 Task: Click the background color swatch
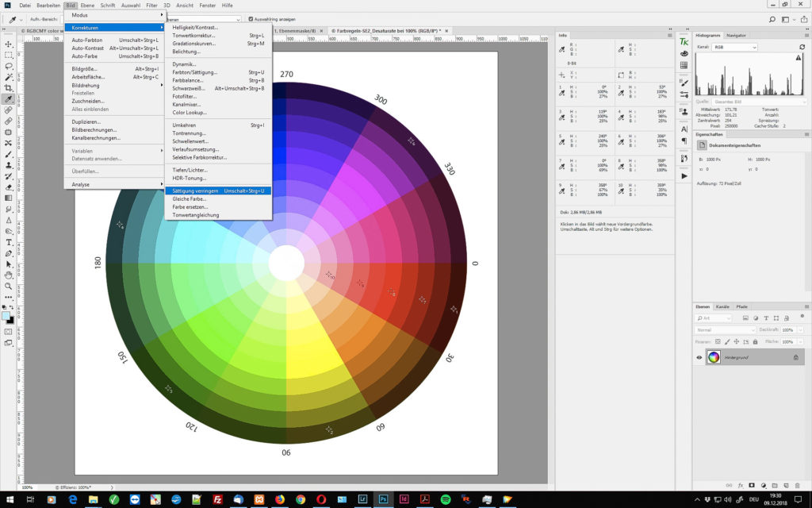(11, 321)
